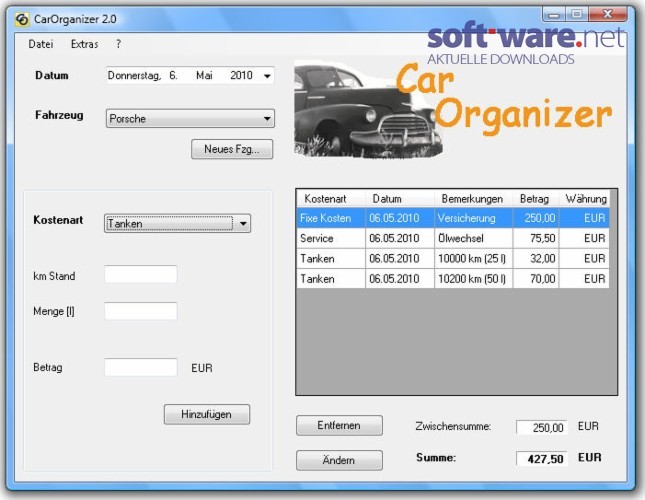Select the Bemerkungen column header

pyautogui.click(x=473, y=199)
